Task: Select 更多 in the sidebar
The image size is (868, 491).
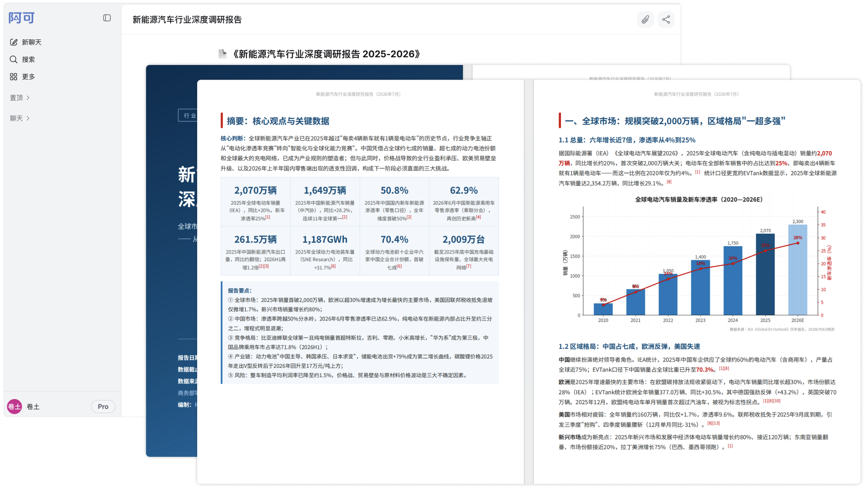Action: point(28,77)
